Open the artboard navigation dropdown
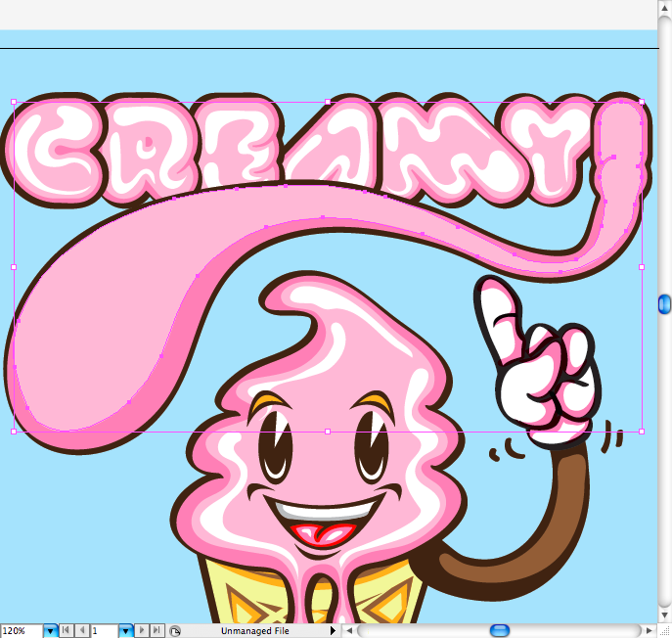Viewport: 672px width, 638px height. pyautogui.click(x=125, y=631)
